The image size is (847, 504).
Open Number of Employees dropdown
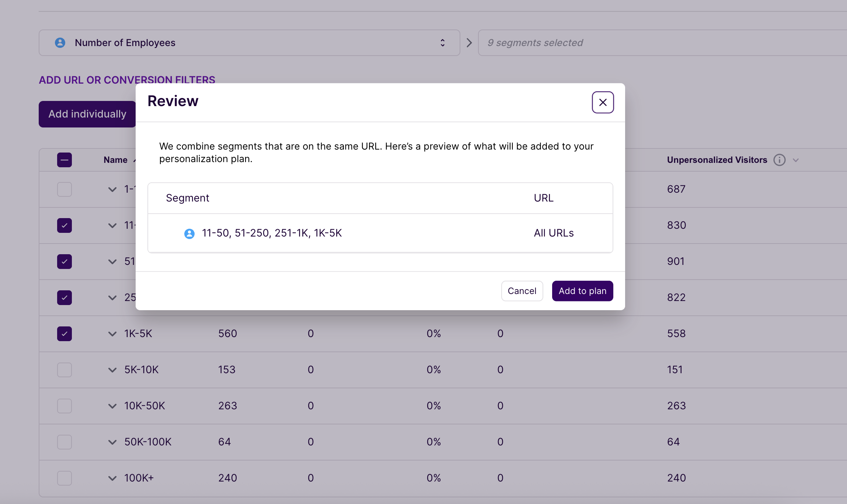250,43
